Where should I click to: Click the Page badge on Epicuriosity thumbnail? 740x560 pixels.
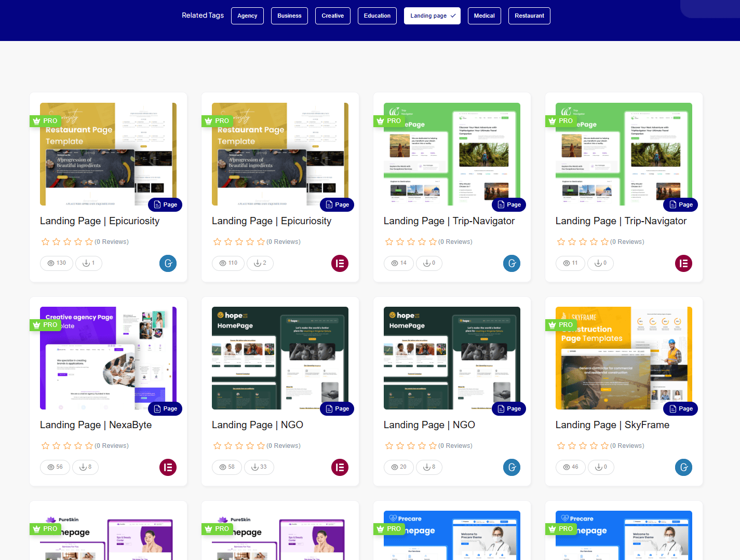point(165,204)
